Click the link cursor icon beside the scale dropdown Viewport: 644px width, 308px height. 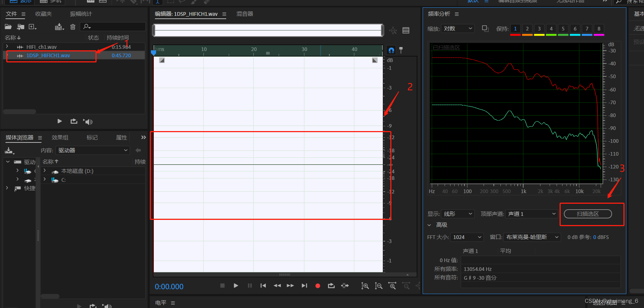[x=485, y=29]
